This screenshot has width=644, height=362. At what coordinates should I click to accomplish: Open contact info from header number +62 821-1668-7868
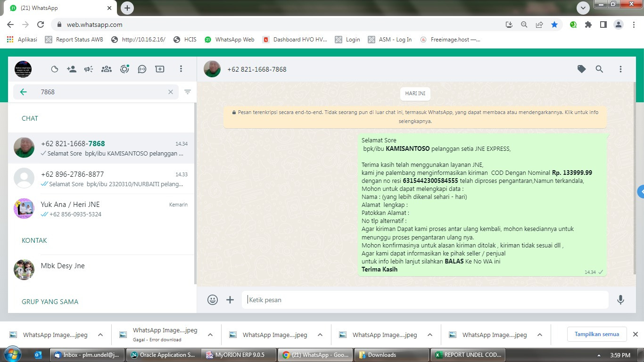point(257,69)
